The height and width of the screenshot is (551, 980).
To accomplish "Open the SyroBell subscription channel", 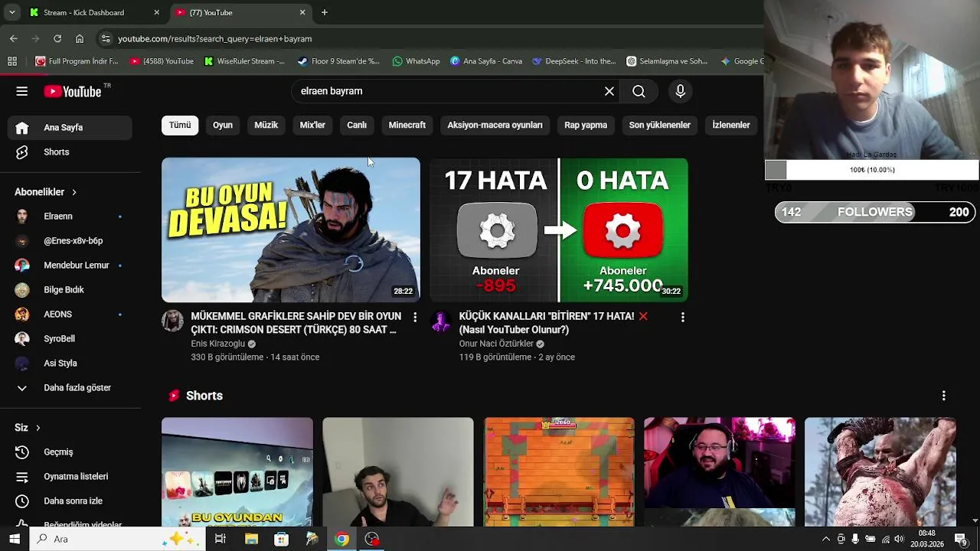I will point(70,339).
